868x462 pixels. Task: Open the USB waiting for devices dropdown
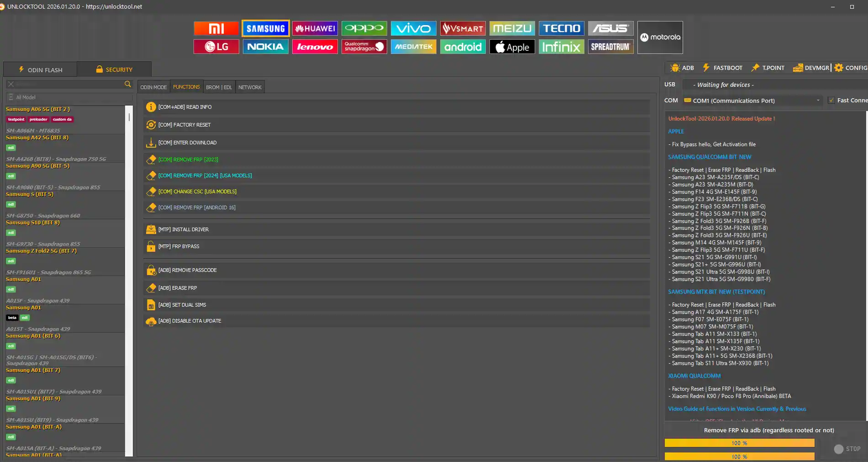774,85
